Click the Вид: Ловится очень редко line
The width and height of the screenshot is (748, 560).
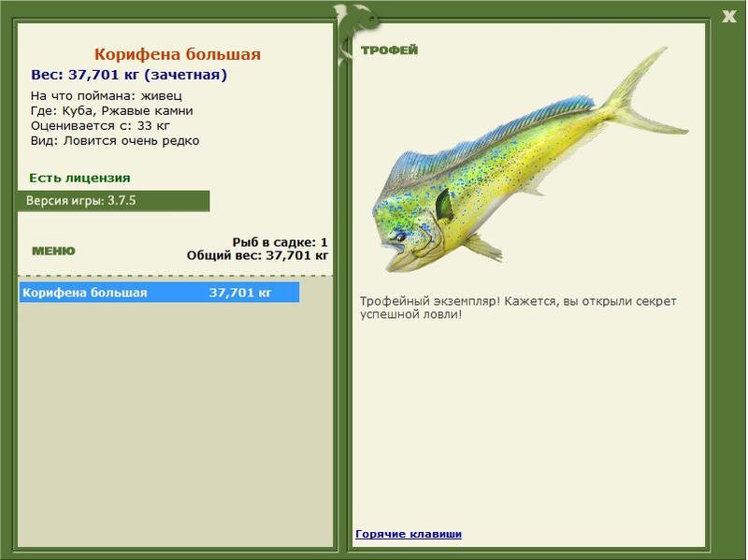(x=115, y=140)
